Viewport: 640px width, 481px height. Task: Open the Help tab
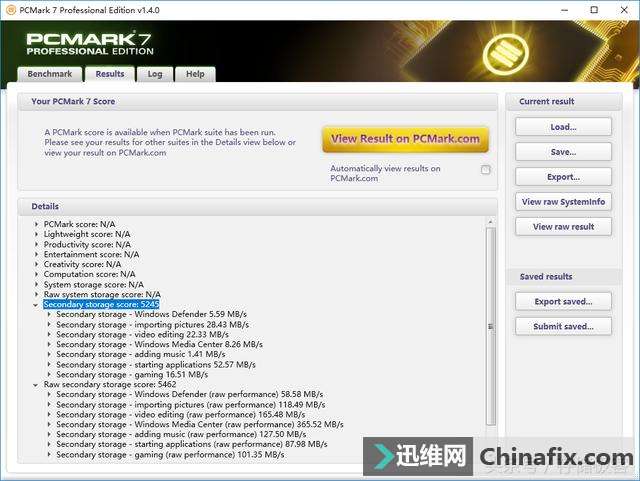[x=195, y=74]
